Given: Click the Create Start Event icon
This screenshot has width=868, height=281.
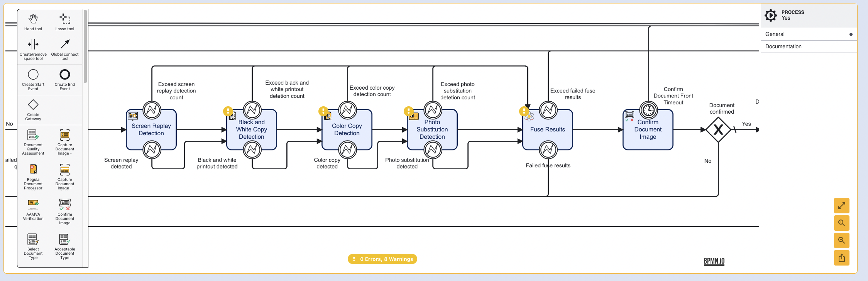Looking at the screenshot, I should click(x=33, y=74).
